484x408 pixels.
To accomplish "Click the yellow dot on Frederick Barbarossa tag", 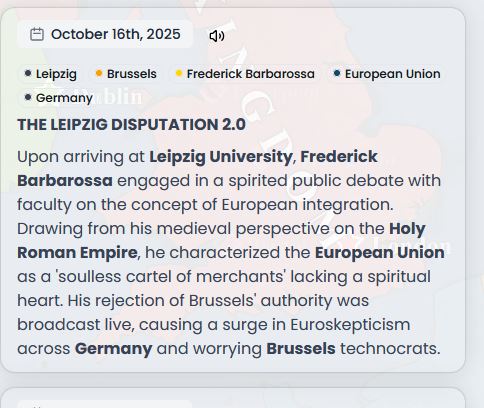I will click(x=179, y=73).
